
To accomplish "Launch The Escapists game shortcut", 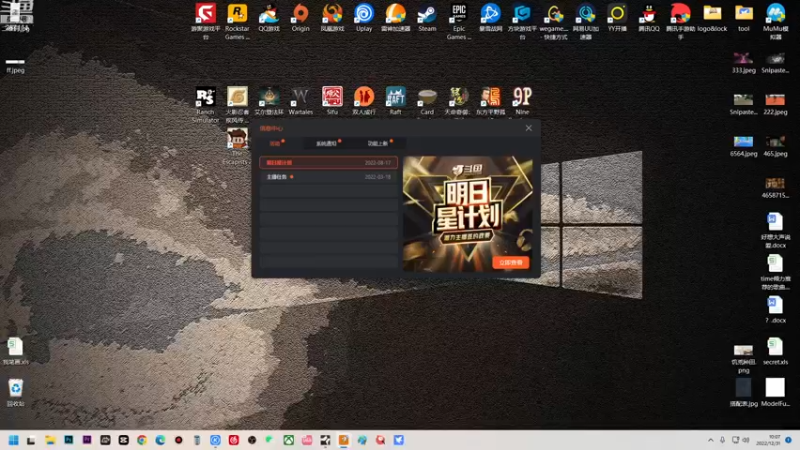I will [x=237, y=146].
